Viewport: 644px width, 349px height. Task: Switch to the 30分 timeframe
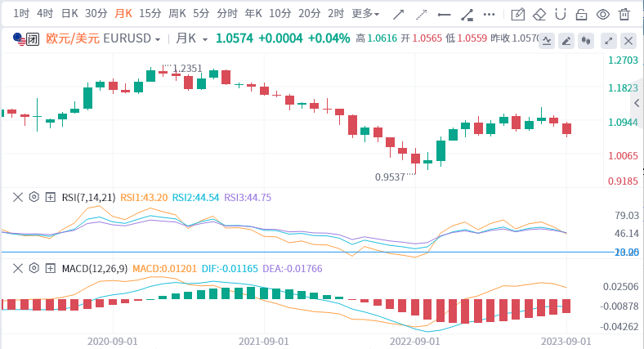[96, 14]
